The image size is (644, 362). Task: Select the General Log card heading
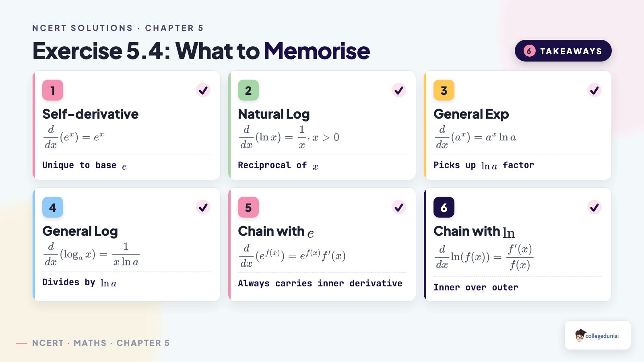tap(80, 231)
